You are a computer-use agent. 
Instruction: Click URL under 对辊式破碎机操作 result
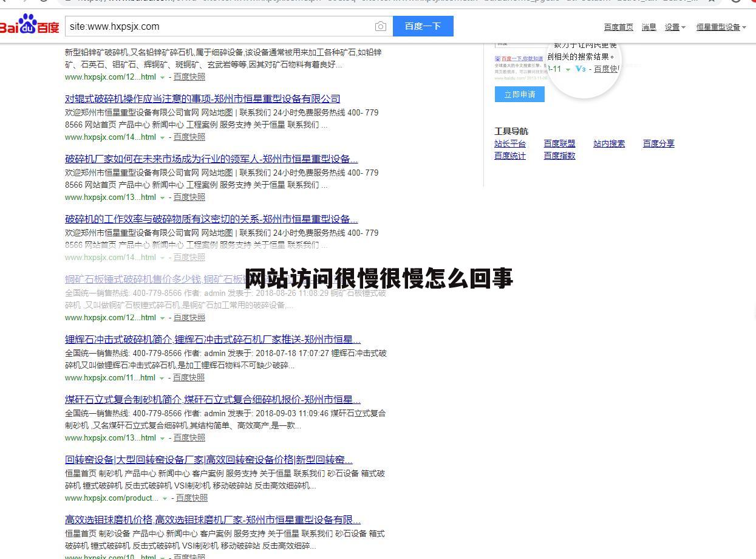point(111,137)
